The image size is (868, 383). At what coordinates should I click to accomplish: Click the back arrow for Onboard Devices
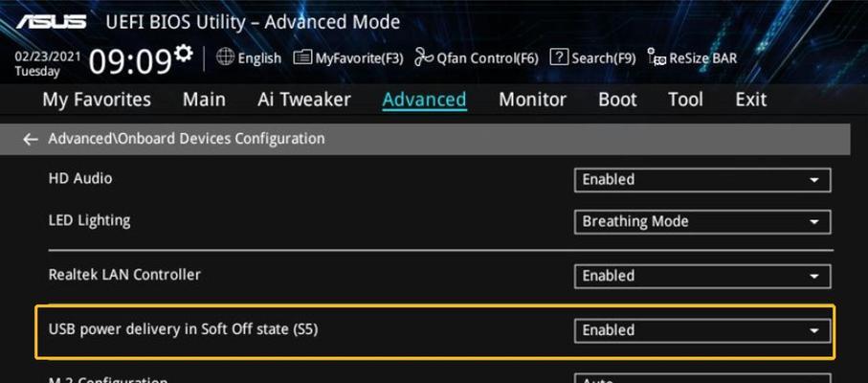tap(31, 140)
